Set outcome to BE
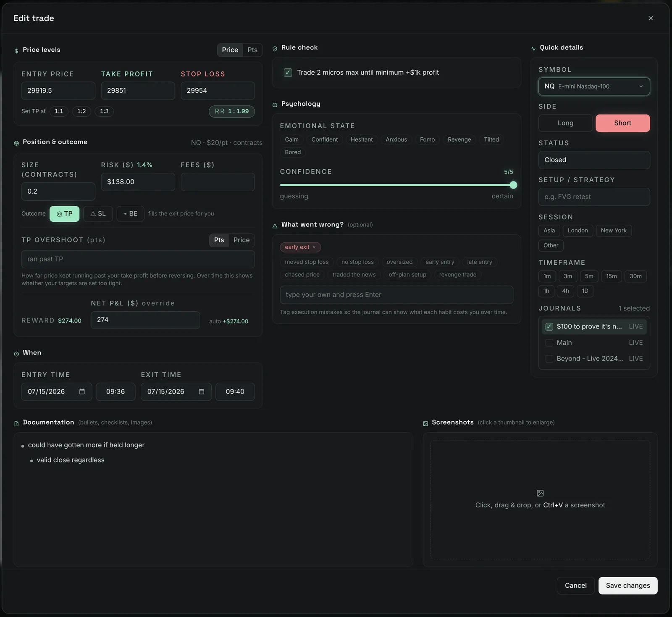This screenshot has height=617, width=672. 130,214
